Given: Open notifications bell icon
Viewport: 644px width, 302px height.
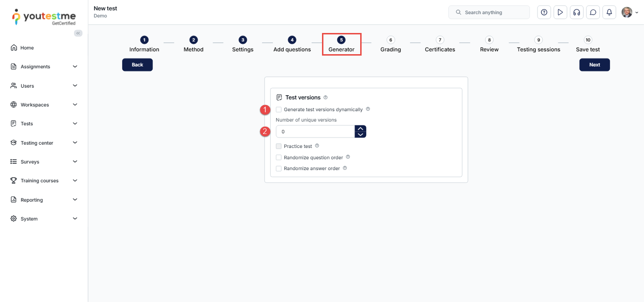Looking at the screenshot, I should point(609,12).
